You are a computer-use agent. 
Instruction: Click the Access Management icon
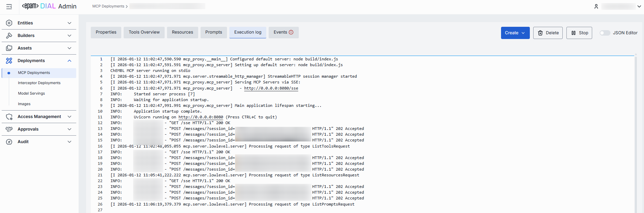[9, 117]
